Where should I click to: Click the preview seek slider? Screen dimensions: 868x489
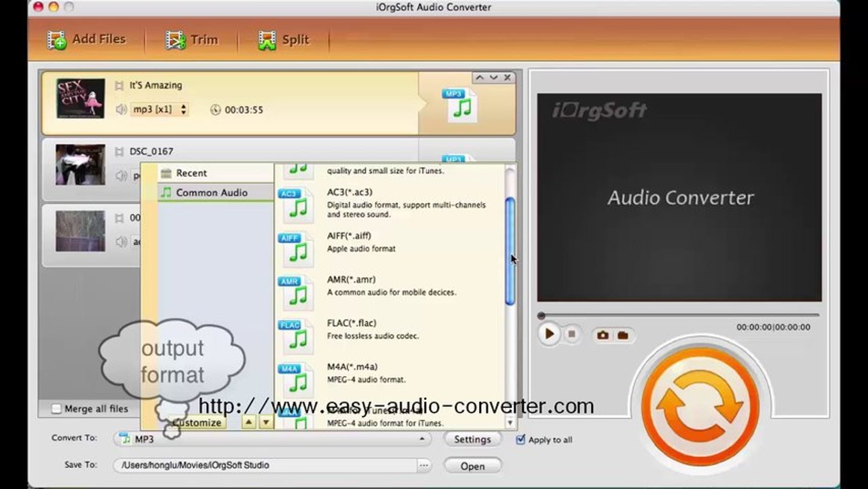[679, 315]
